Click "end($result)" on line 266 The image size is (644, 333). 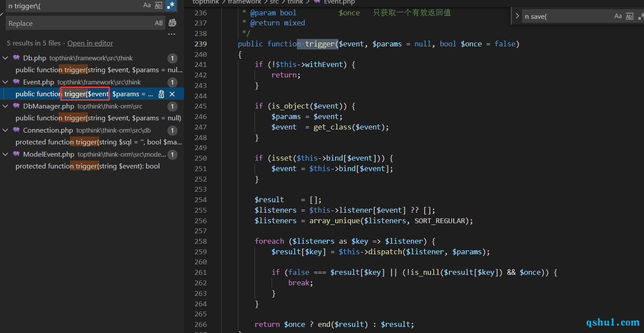point(343,324)
